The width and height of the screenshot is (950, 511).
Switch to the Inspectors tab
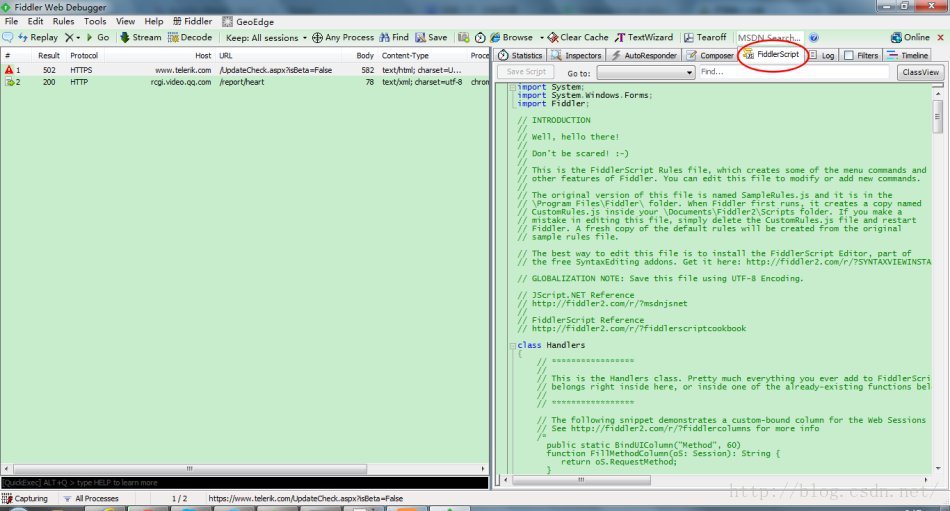(x=576, y=55)
